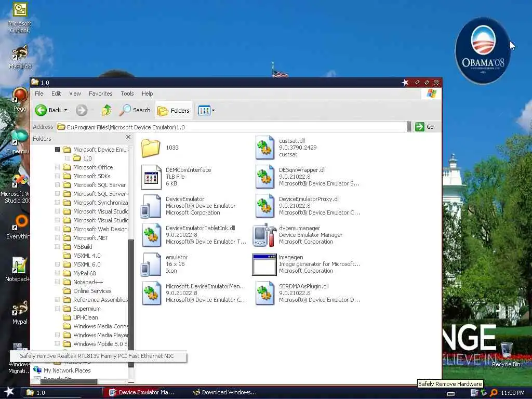Open the Edit menu
The width and height of the screenshot is (532, 399).
click(x=56, y=94)
